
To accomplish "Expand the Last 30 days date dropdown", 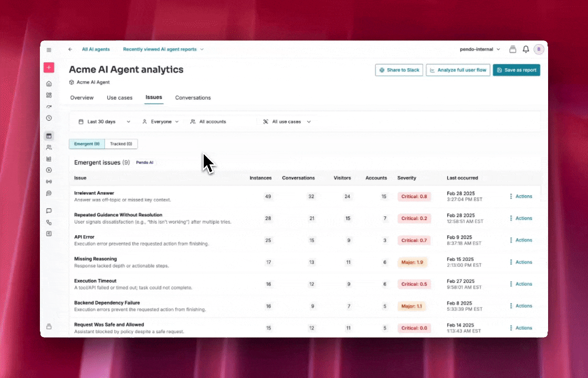I will pyautogui.click(x=104, y=122).
